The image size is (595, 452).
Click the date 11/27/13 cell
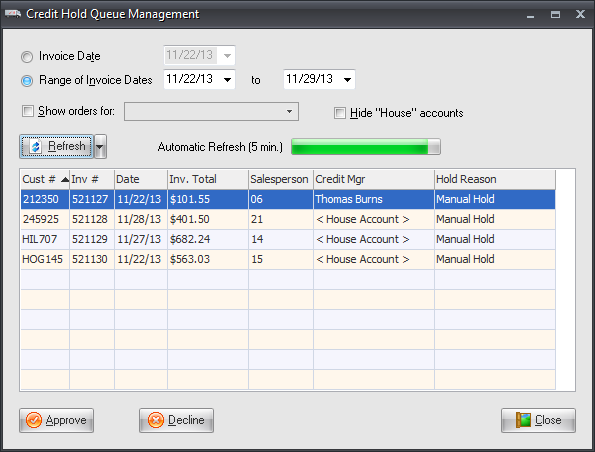click(x=141, y=239)
